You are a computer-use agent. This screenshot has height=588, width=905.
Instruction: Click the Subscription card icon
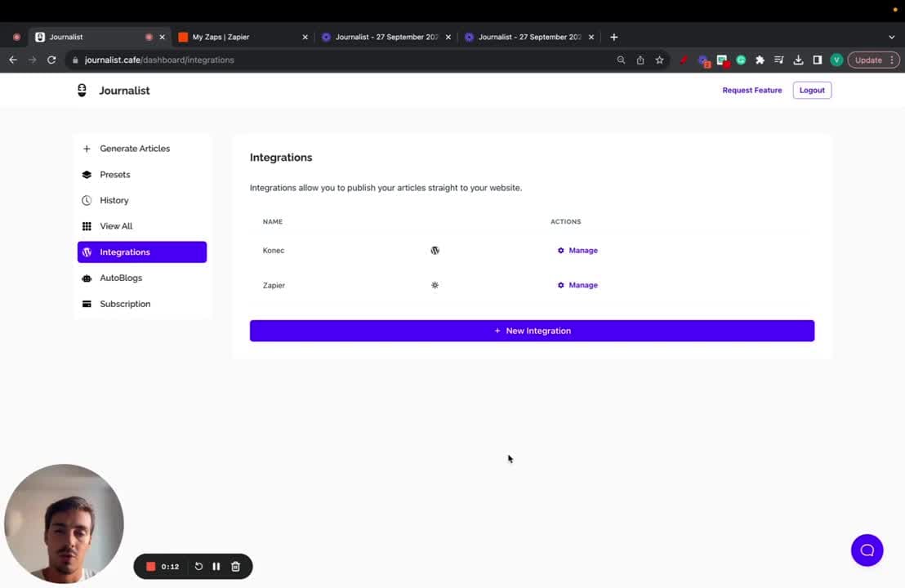87,304
